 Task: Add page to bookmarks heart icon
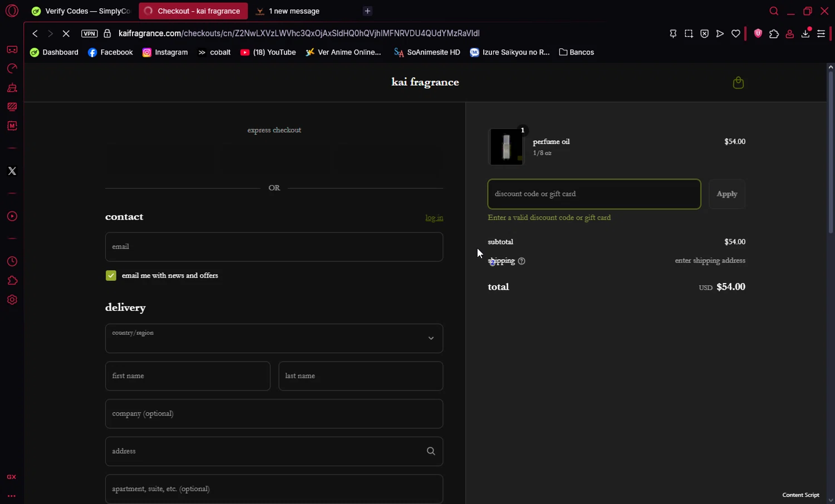click(x=735, y=33)
